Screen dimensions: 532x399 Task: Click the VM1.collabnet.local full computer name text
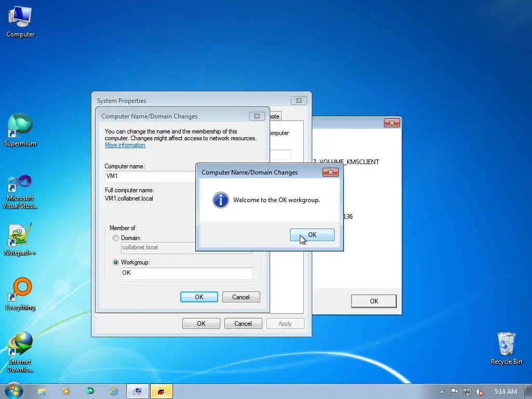tap(129, 198)
